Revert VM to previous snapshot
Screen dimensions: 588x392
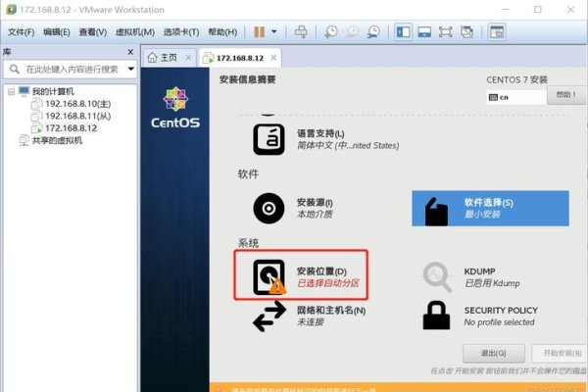pos(352,32)
